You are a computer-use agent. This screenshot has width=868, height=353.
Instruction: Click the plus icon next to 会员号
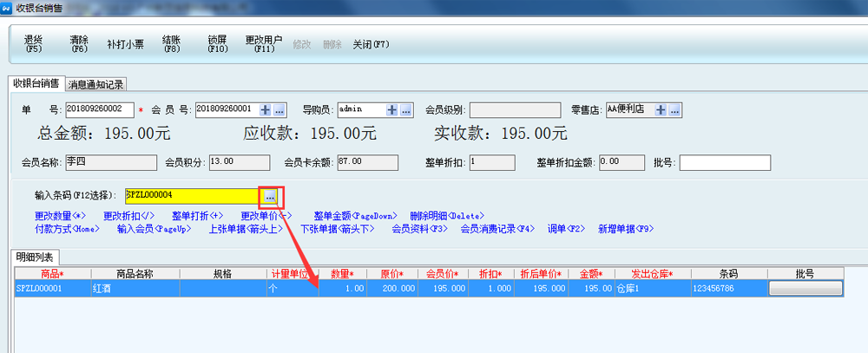tap(265, 110)
